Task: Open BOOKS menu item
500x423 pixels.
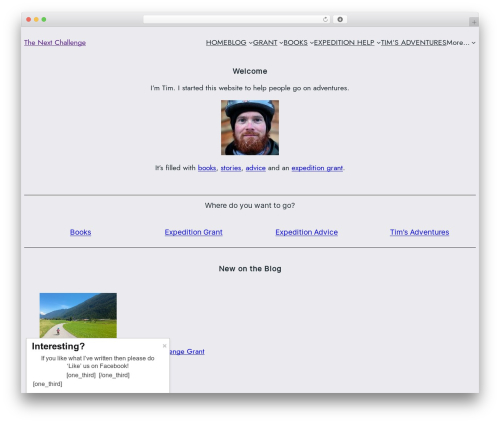Action: (295, 43)
